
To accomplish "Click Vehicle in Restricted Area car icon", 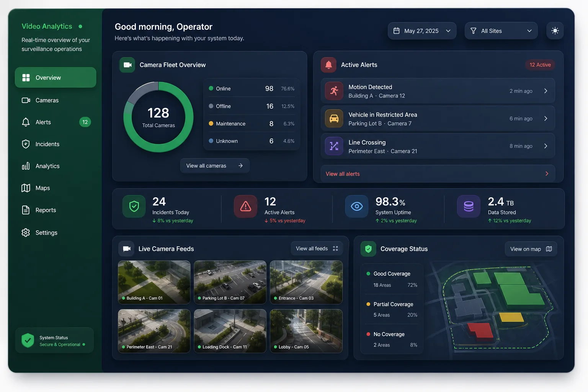I will (334, 119).
